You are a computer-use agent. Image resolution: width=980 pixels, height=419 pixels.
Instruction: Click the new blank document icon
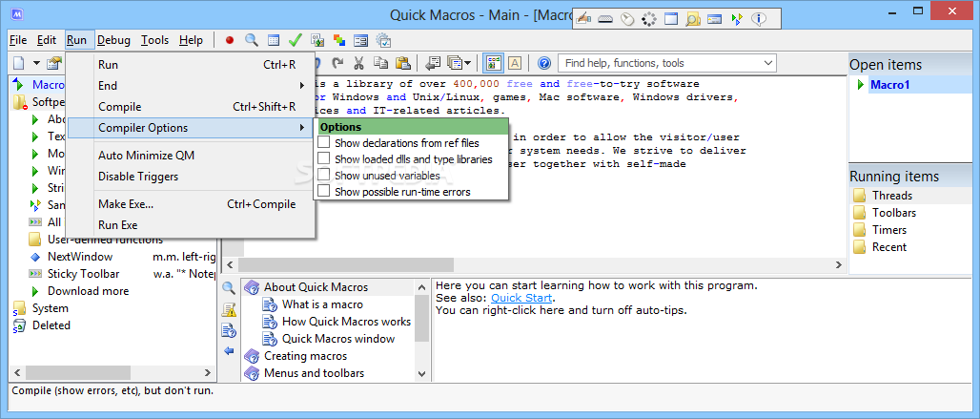(x=19, y=63)
